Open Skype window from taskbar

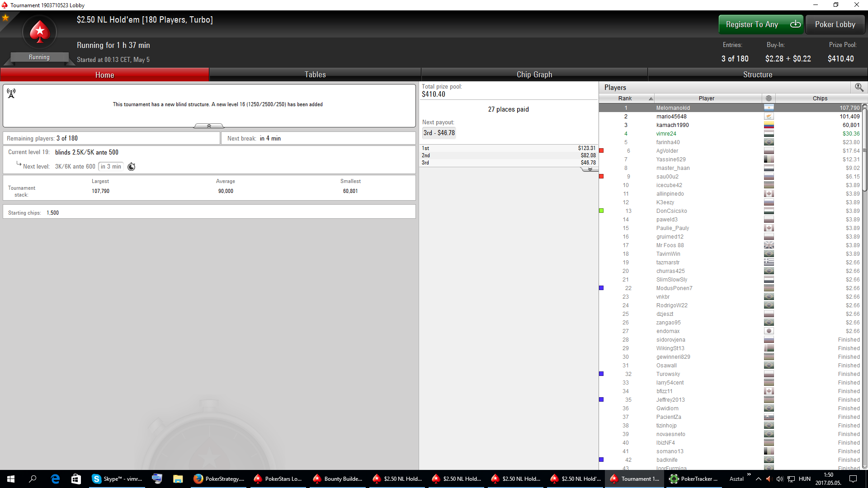118,479
